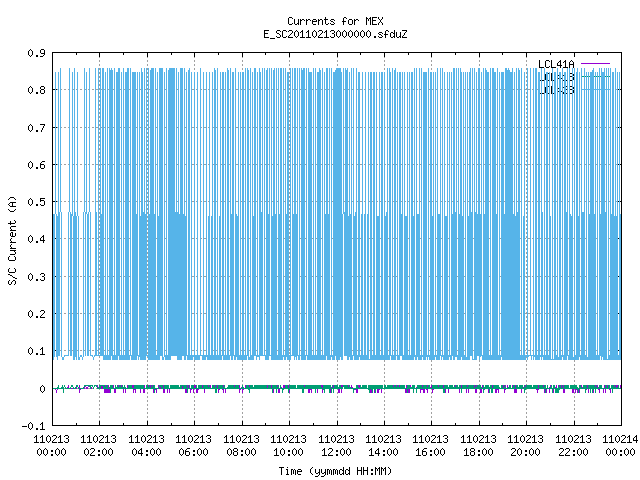
Task: Click the "0.5" y-axis tick label
Action: pos(36,202)
